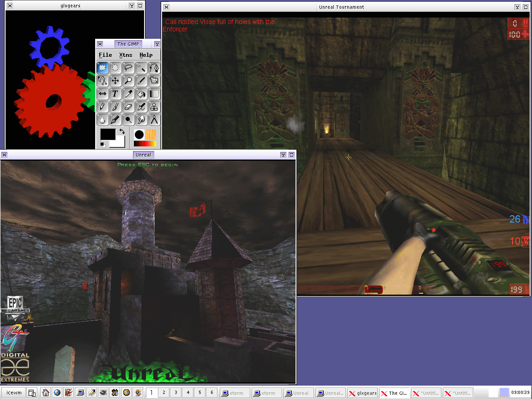
Task: Click the home icon in the taskbar
Action: click(x=45, y=393)
